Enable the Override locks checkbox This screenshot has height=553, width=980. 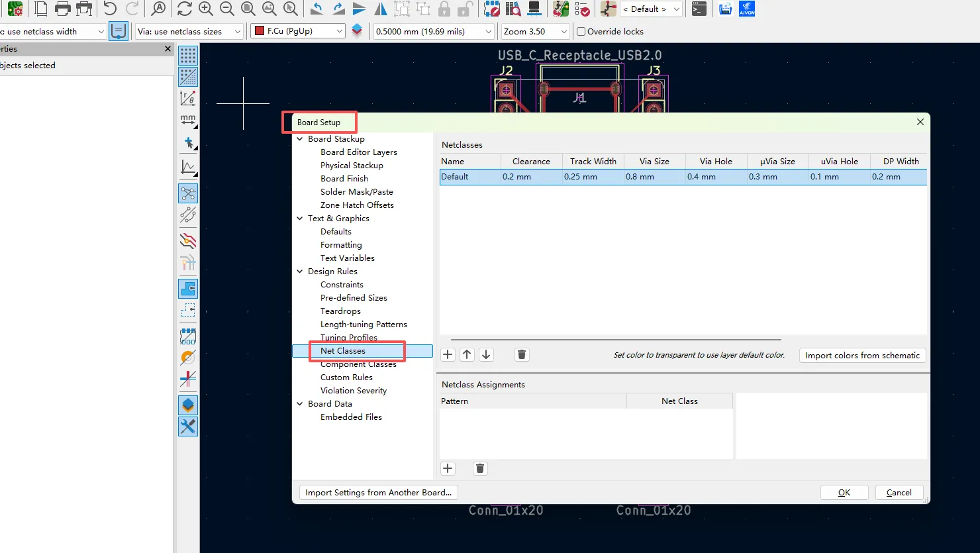[581, 31]
